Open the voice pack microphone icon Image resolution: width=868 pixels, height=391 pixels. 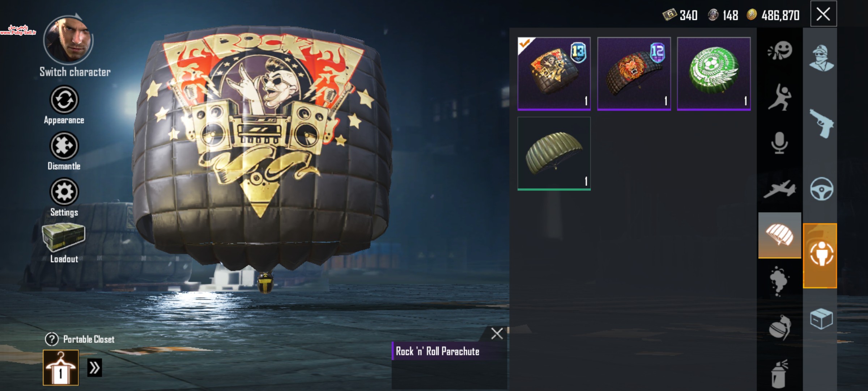779,143
